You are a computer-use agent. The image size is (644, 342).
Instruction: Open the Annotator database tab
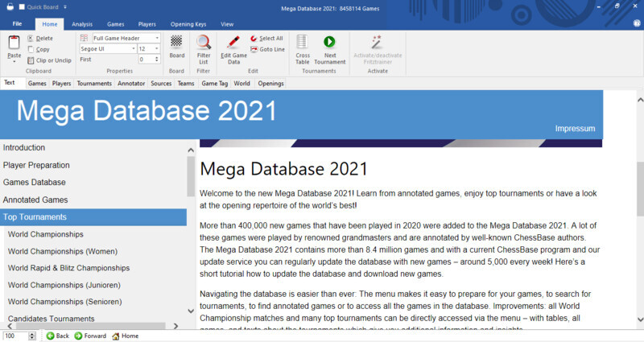point(131,84)
